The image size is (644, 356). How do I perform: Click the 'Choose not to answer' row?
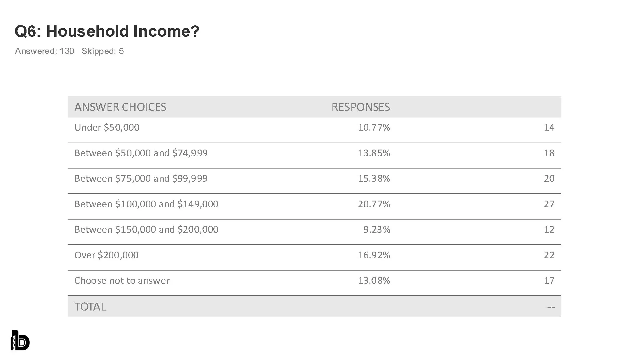point(122,280)
